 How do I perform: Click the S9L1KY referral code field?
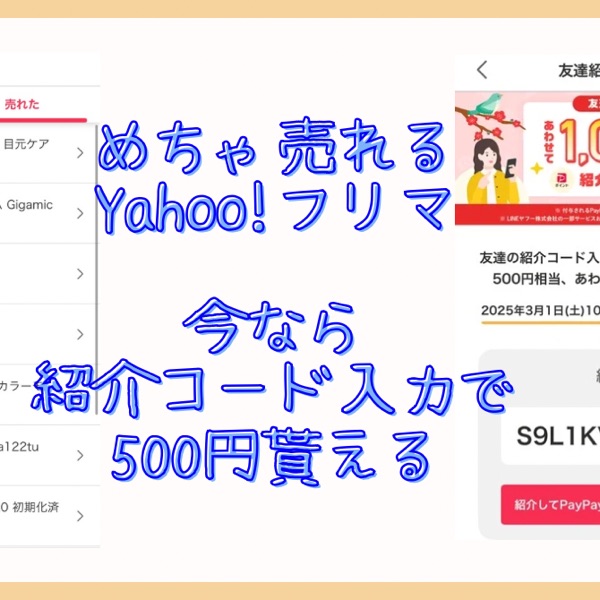tap(550, 436)
